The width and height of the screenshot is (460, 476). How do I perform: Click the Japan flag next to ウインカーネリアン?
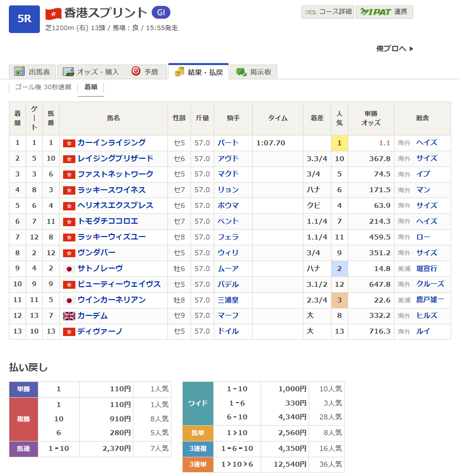coord(69,300)
